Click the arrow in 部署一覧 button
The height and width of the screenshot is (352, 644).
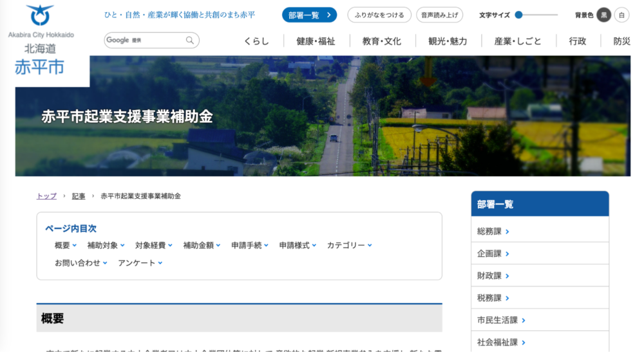click(x=328, y=15)
